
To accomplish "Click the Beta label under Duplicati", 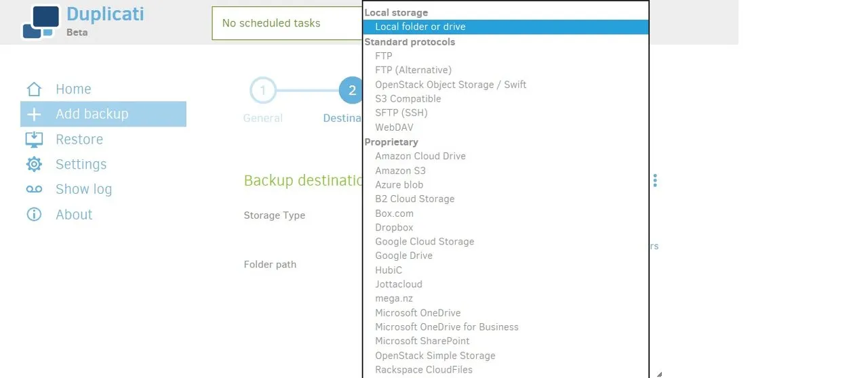I will pyautogui.click(x=77, y=32).
